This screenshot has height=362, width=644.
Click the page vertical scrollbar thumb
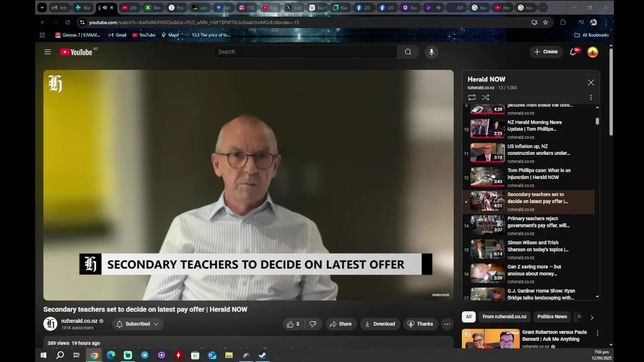pos(611,92)
